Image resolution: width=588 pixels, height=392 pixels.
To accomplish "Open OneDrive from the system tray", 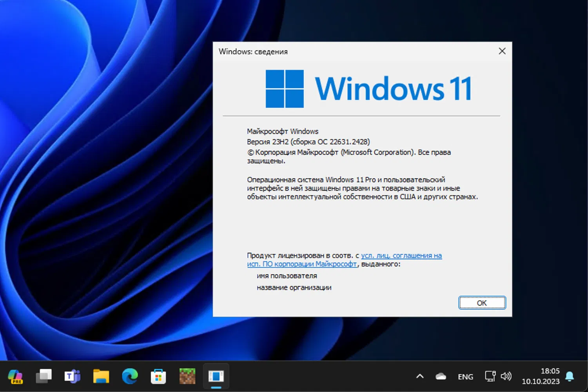I will tap(441, 376).
